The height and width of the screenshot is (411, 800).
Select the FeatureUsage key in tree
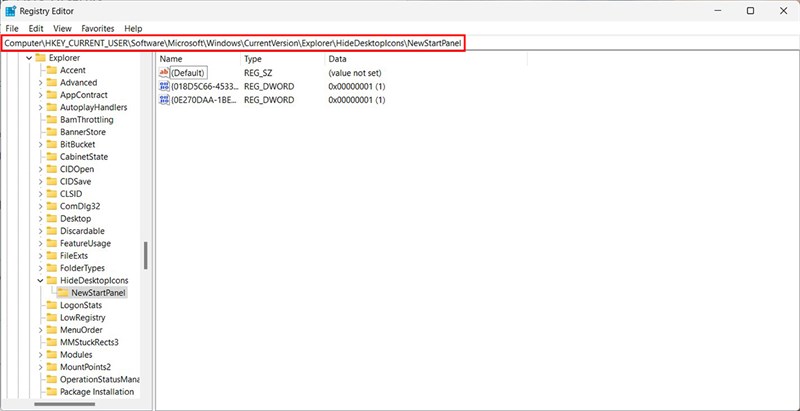click(x=85, y=243)
